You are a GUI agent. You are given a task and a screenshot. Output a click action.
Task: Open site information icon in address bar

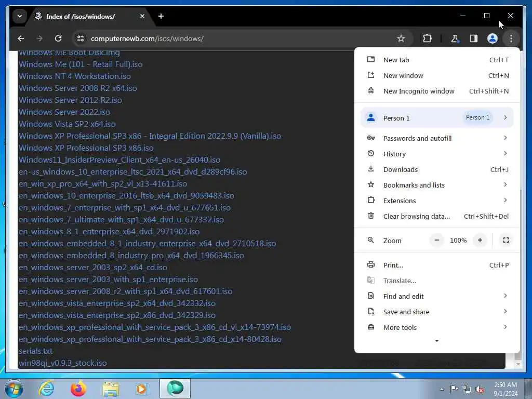point(81,38)
